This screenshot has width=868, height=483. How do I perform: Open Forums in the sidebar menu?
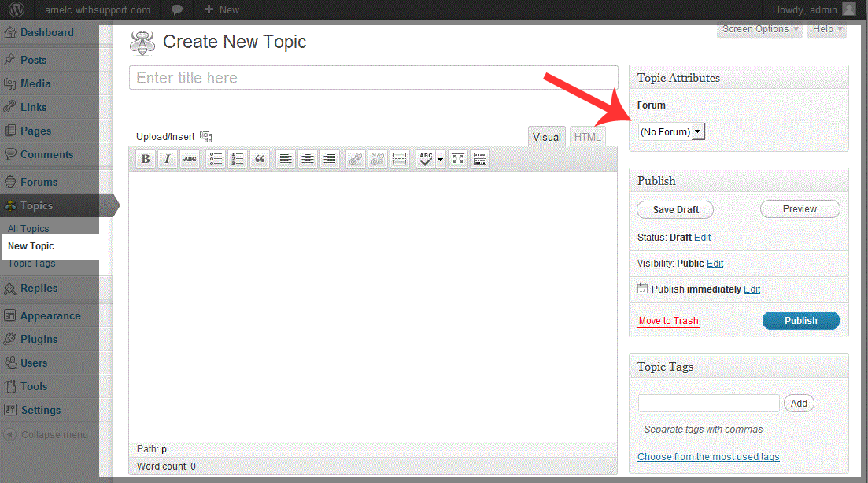pos(39,182)
